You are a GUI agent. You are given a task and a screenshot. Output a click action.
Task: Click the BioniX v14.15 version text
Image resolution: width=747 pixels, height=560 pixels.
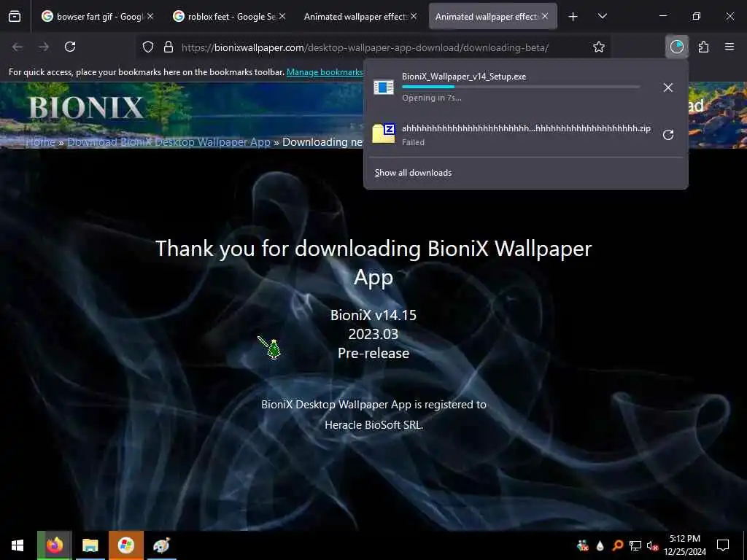(x=373, y=315)
